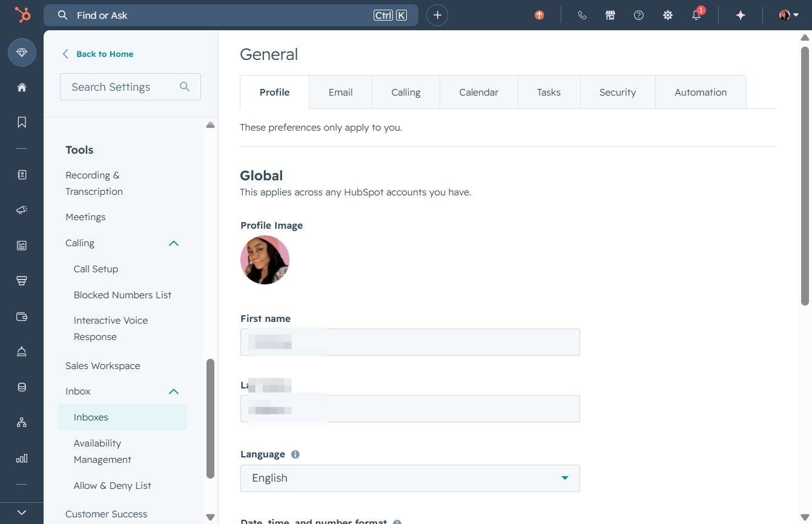
Task: Click the First name input field
Action: point(410,342)
